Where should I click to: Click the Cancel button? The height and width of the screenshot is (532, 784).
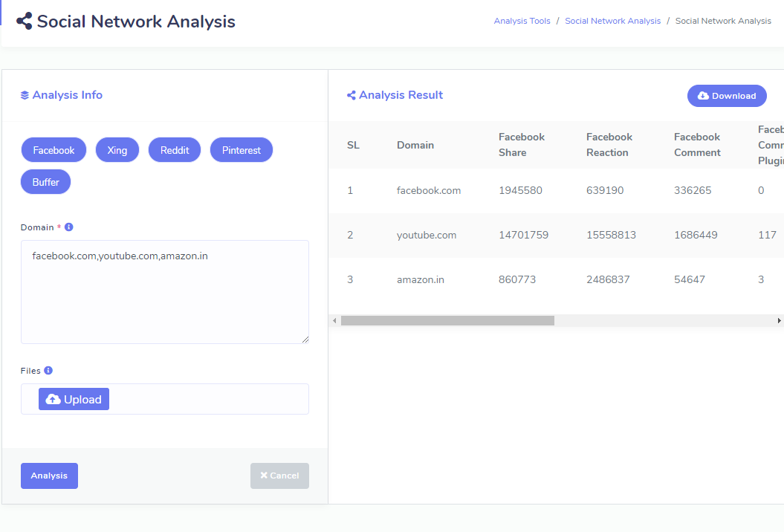point(279,476)
